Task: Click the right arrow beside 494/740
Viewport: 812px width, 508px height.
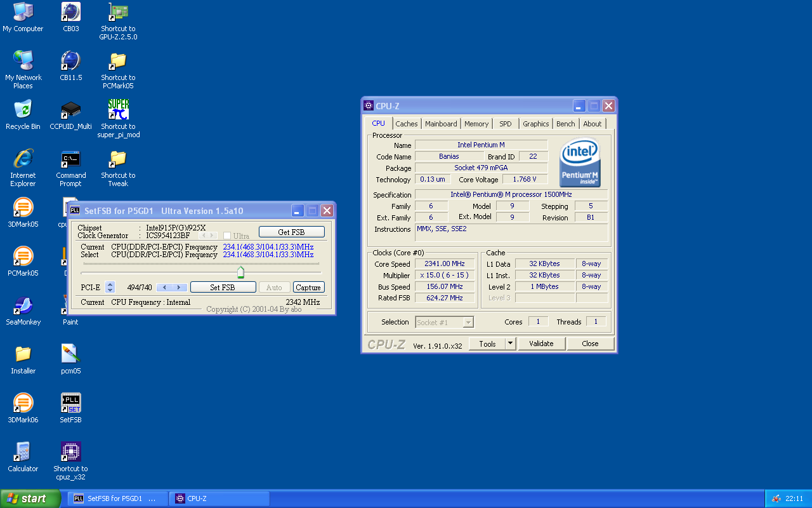Action: coord(180,288)
